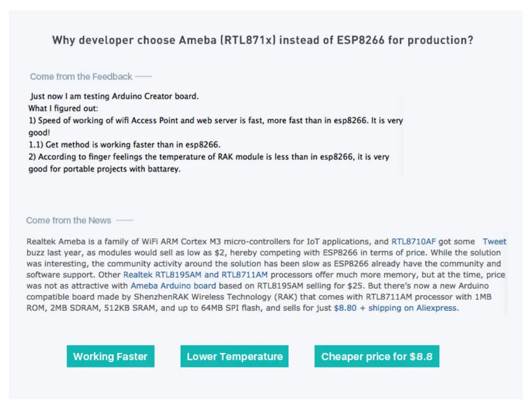Follow the Tweet link
This screenshot has height=408, width=532.
pos(495,241)
